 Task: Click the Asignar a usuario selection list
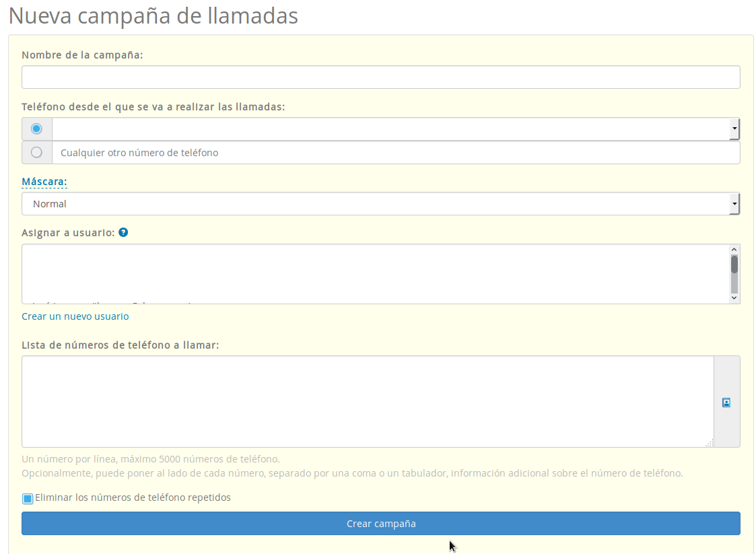(370, 273)
